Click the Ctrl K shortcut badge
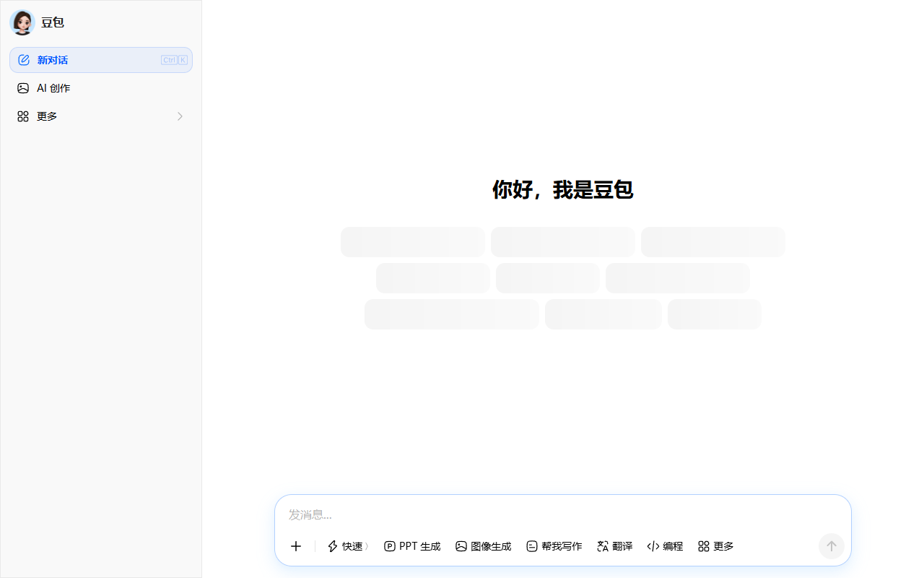The height and width of the screenshot is (578, 924). coord(174,60)
